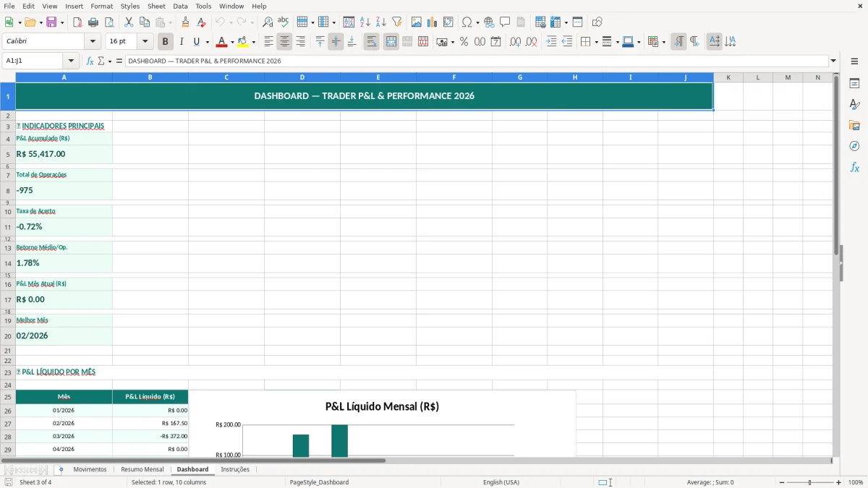Click the formula input field
This screenshot has height=488, width=868.
476,61
